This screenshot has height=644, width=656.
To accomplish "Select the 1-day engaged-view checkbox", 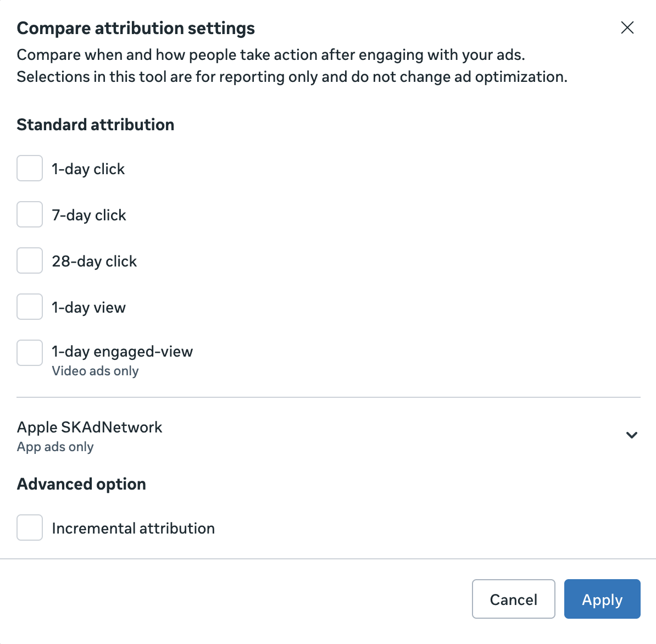I will point(30,353).
